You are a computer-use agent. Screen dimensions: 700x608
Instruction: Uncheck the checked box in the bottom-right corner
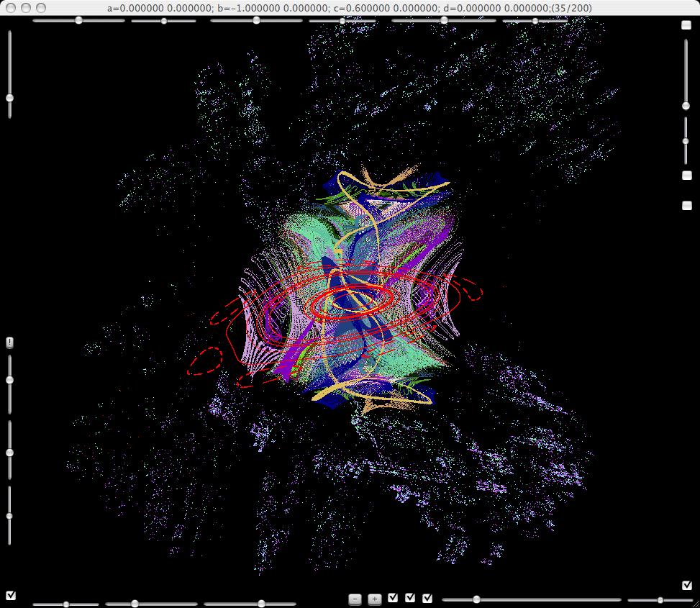pyautogui.click(x=686, y=585)
